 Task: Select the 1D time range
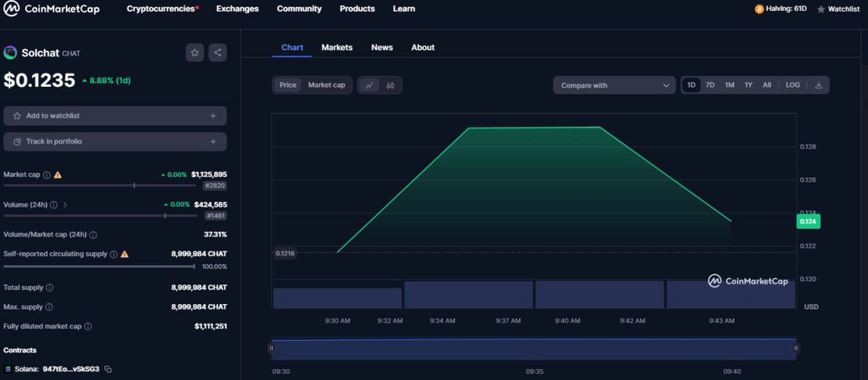691,85
